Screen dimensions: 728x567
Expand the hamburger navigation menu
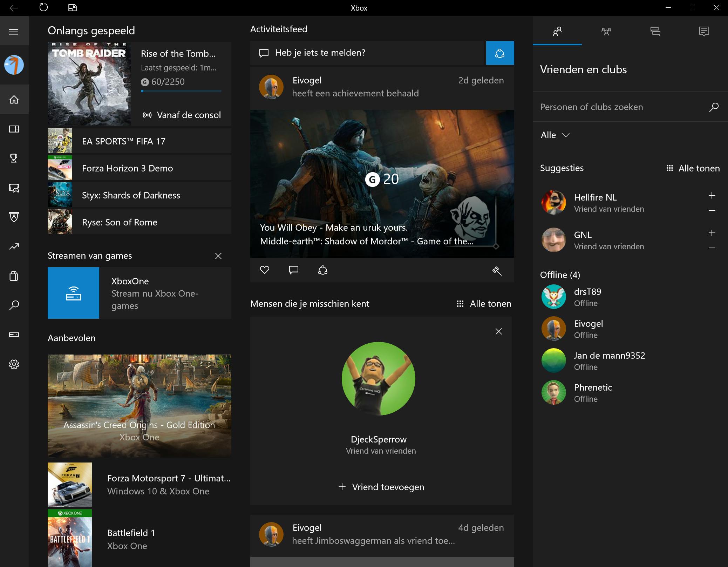point(14,32)
